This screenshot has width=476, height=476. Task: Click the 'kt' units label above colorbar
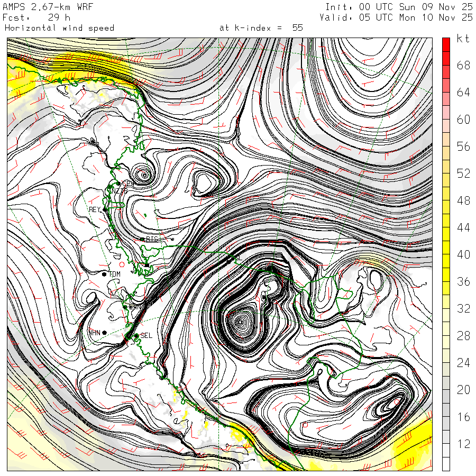[463, 39]
